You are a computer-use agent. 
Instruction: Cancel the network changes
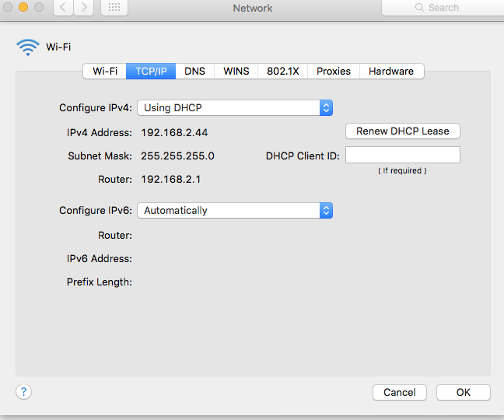click(x=400, y=393)
